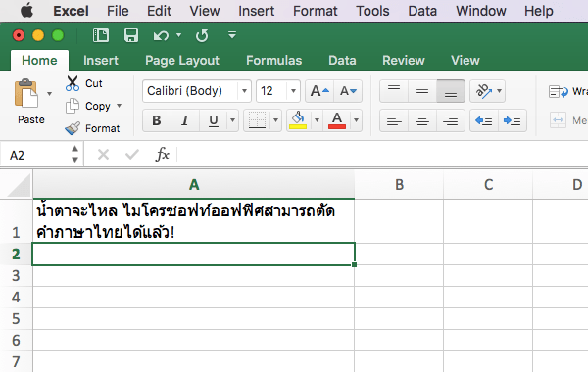Increase the font size
The image size is (588, 372).
[x=319, y=91]
